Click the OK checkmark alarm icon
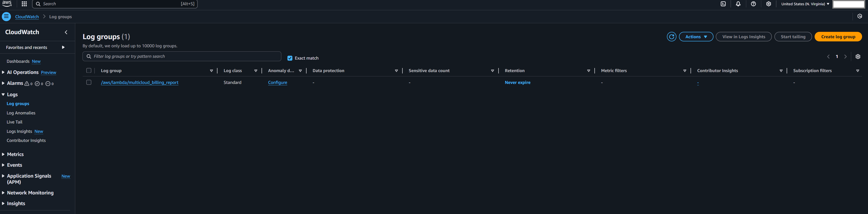Screen dimensions: 868x214 coord(37,84)
